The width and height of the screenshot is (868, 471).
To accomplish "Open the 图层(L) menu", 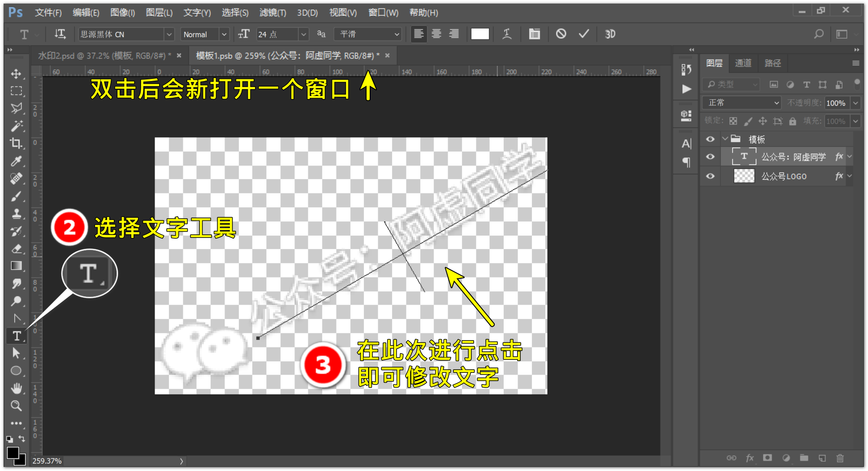I will click(159, 13).
